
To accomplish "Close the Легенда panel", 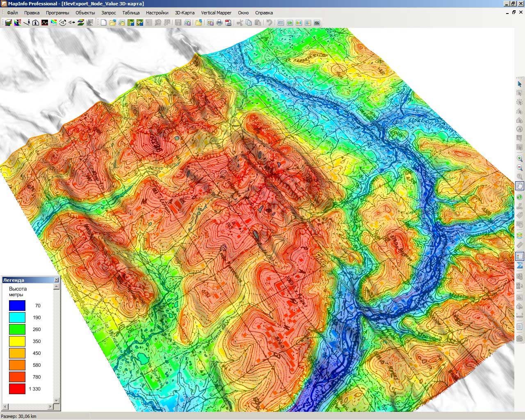I will [x=57, y=280].
